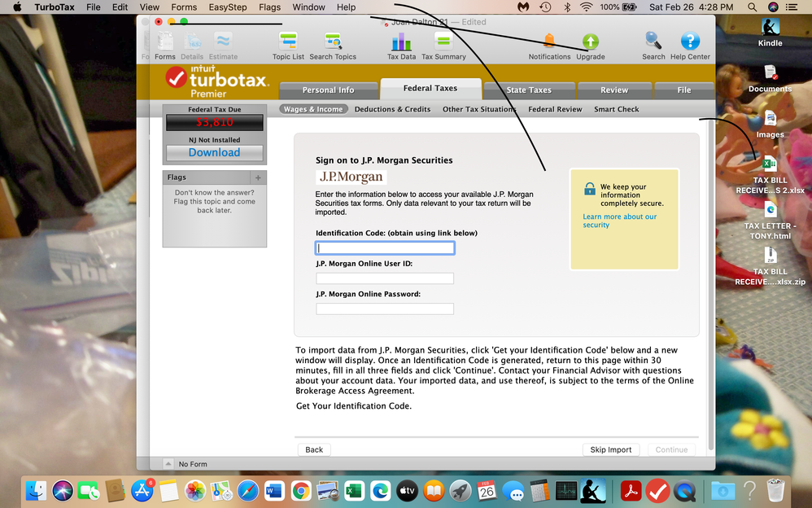Open the Help menu
This screenshot has width=812, height=508.
pyautogui.click(x=346, y=7)
